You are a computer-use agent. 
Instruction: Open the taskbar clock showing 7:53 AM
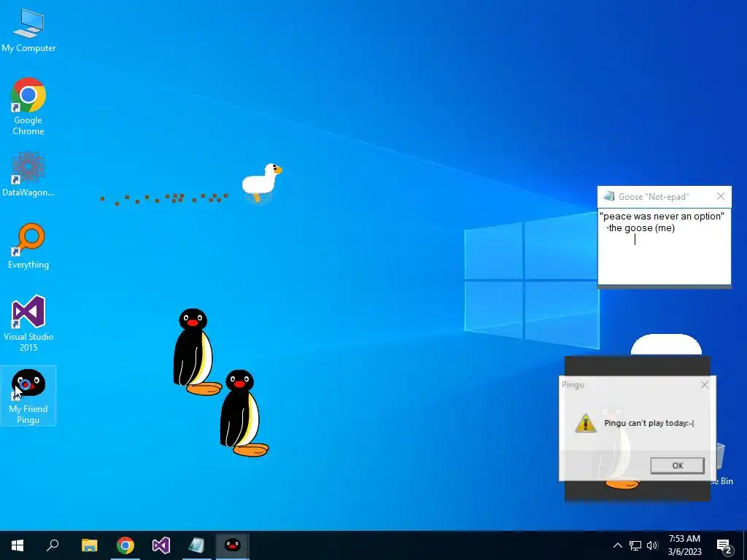(684, 545)
